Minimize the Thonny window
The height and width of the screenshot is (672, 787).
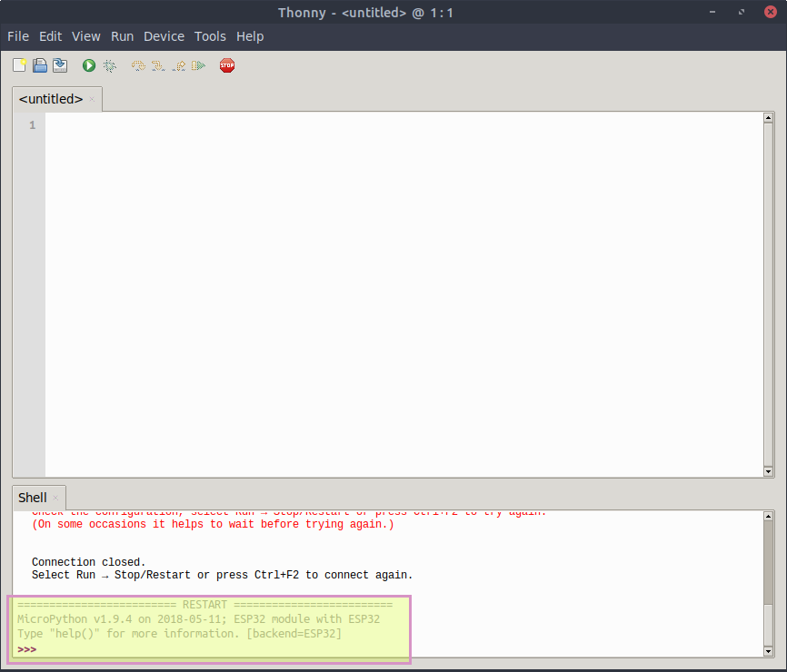tap(712, 12)
